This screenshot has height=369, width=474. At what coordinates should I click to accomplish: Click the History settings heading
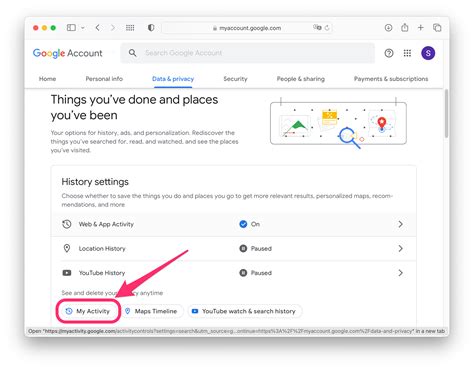[95, 182]
